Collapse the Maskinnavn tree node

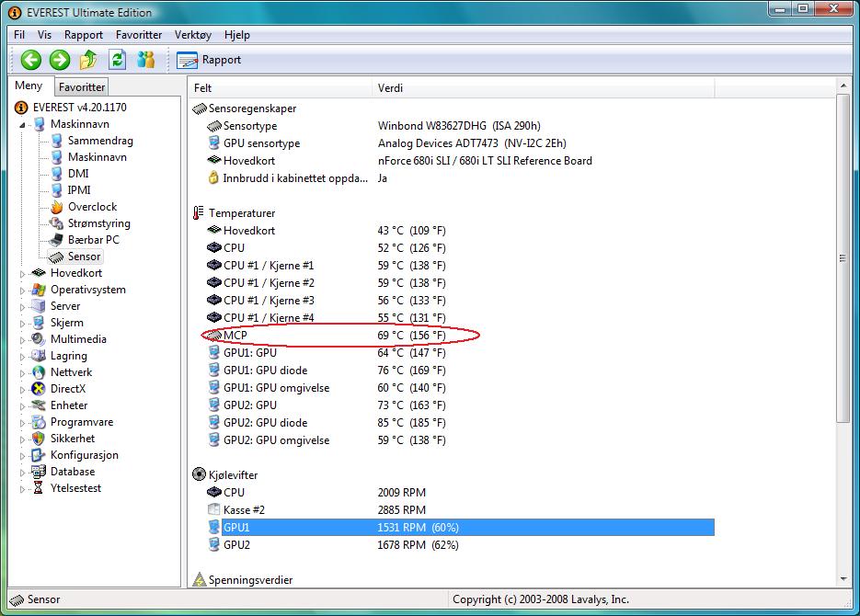coord(22,125)
